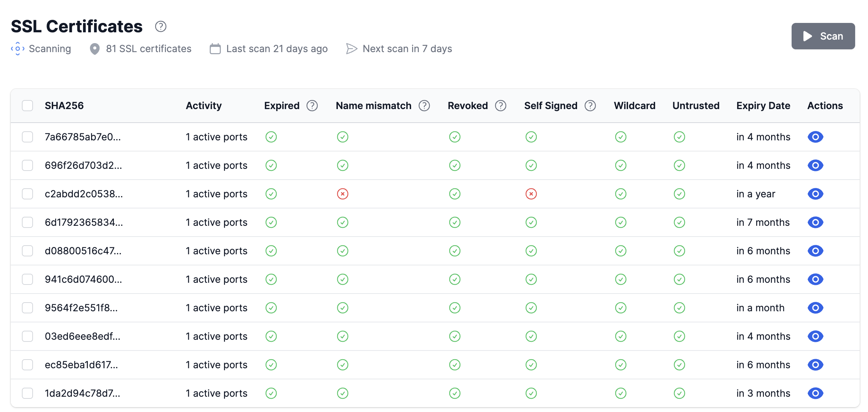Click the help icon beside SSL Certificates title
This screenshot has width=868, height=412.
[160, 26]
